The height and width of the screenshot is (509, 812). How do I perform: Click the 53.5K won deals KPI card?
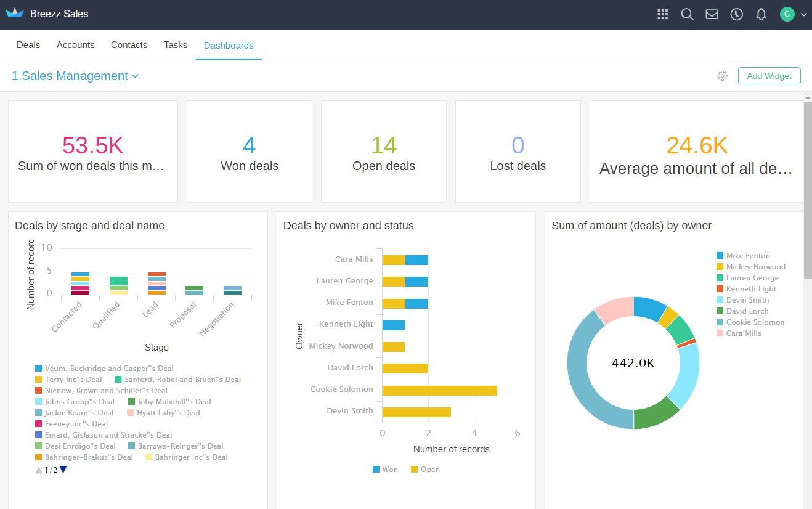tap(92, 151)
